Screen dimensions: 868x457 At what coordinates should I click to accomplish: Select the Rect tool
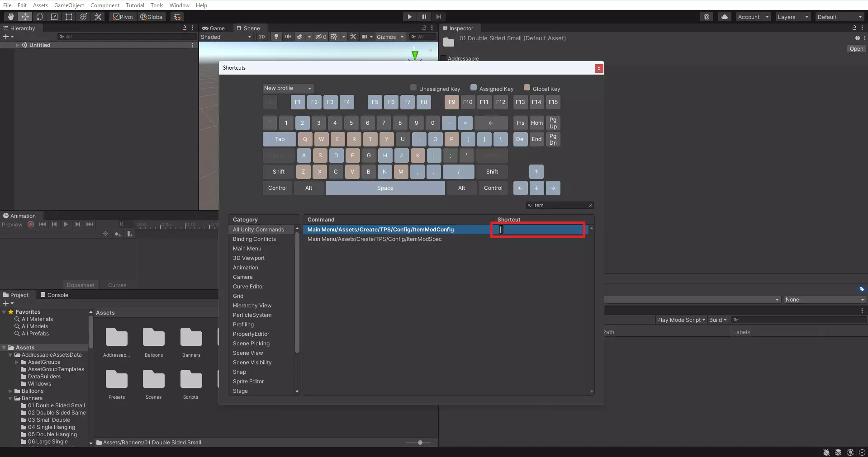69,17
